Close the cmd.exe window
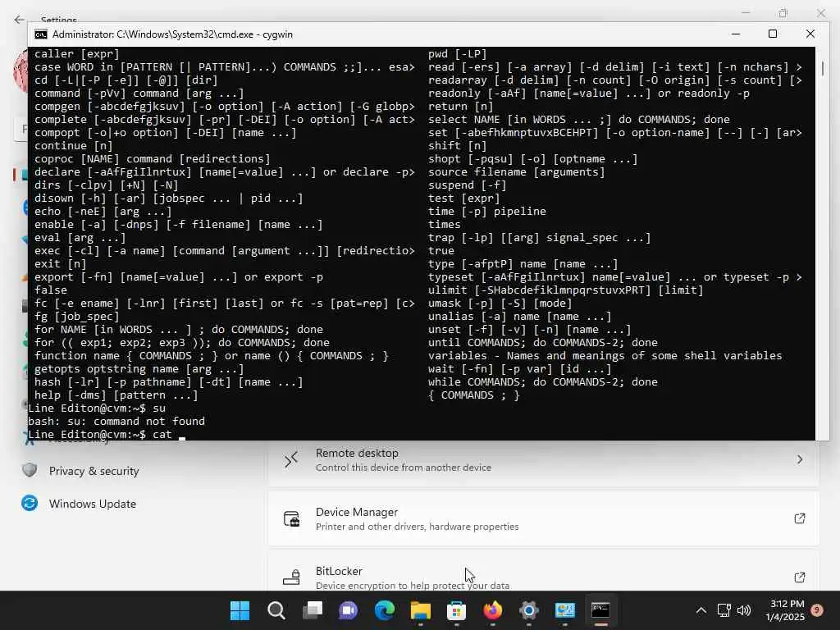The height and width of the screenshot is (630, 840). tap(810, 34)
